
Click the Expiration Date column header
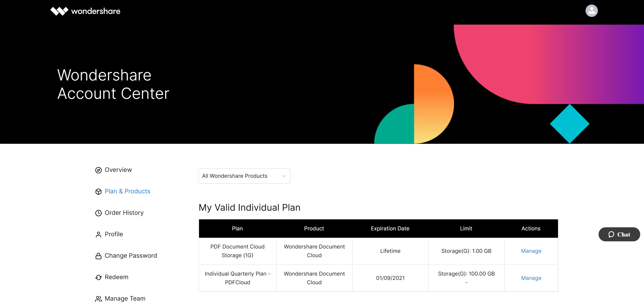[390, 229]
